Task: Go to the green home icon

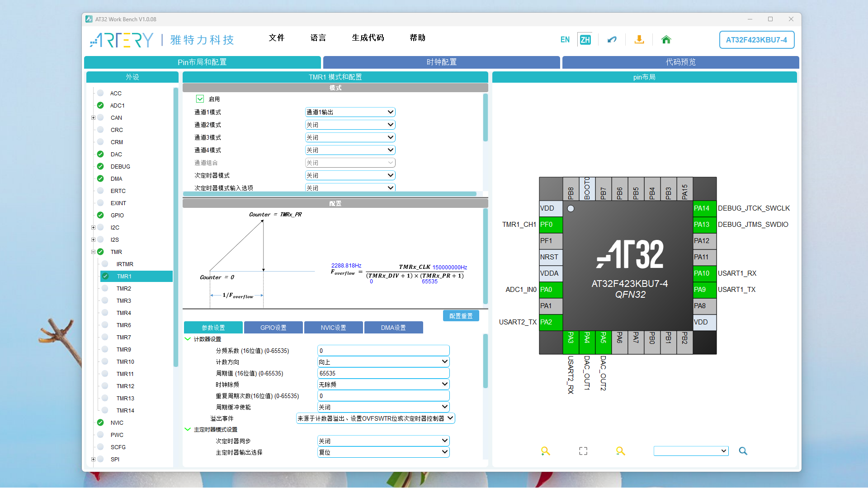Action: tap(666, 40)
